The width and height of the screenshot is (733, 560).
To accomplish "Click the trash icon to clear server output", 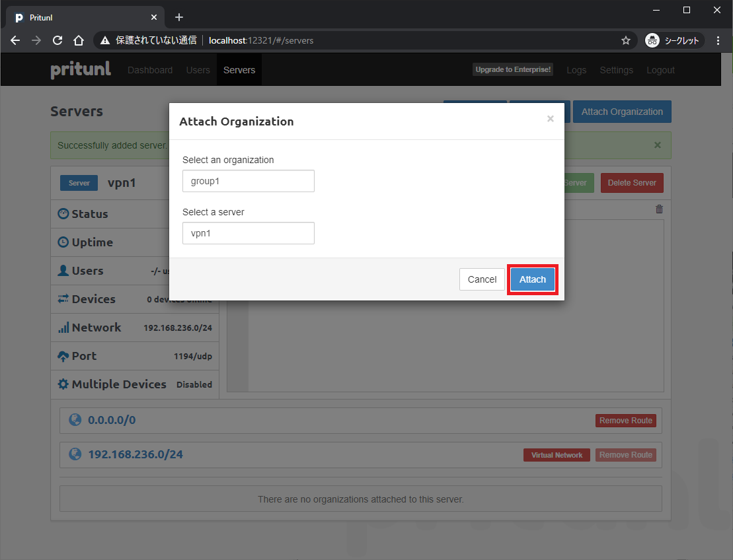I will point(659,209).
